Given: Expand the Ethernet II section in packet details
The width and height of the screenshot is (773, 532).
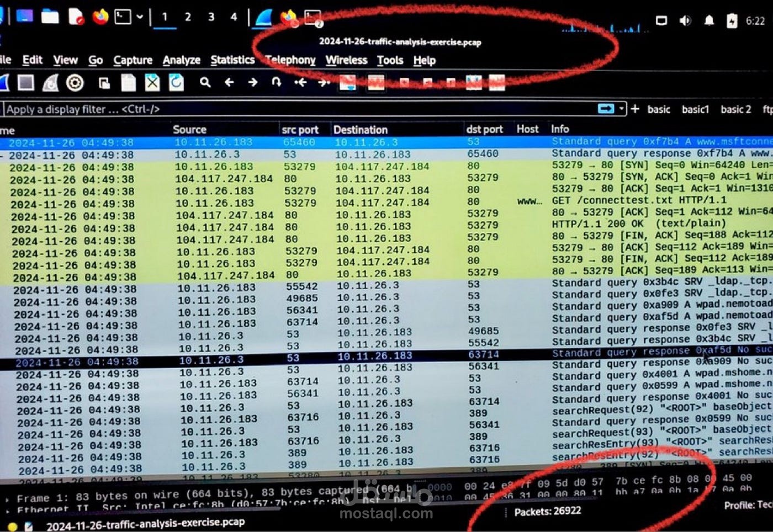Looking at the screenshot, I should point(8,509).
